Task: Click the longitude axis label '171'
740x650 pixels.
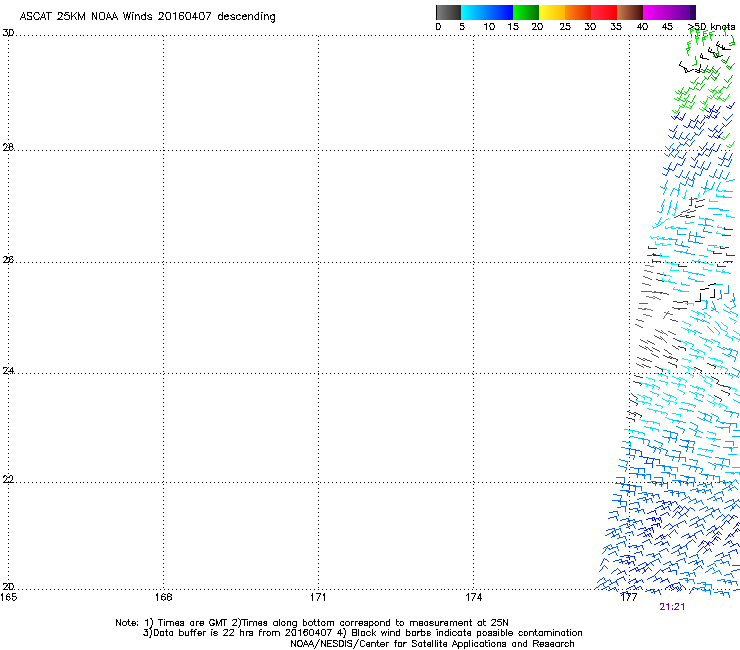Action: 318,597
